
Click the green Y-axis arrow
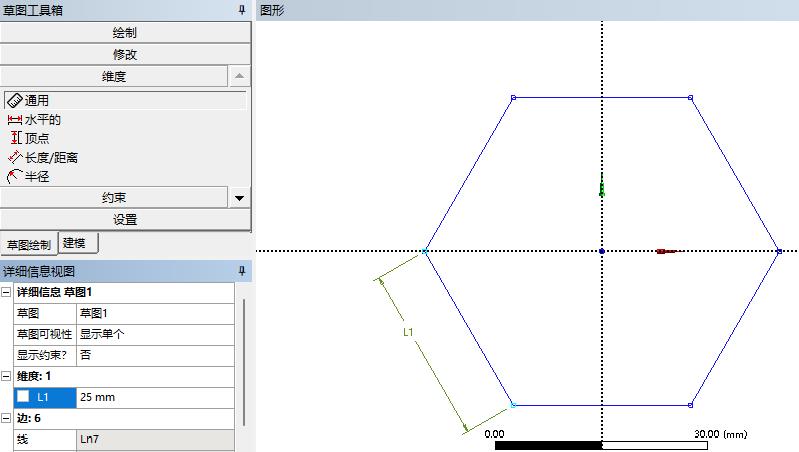click(602, 185)
